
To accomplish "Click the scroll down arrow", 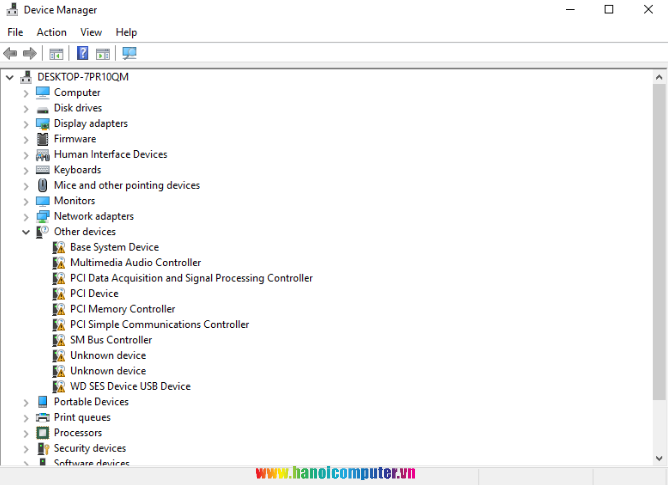I will (659, 459).
